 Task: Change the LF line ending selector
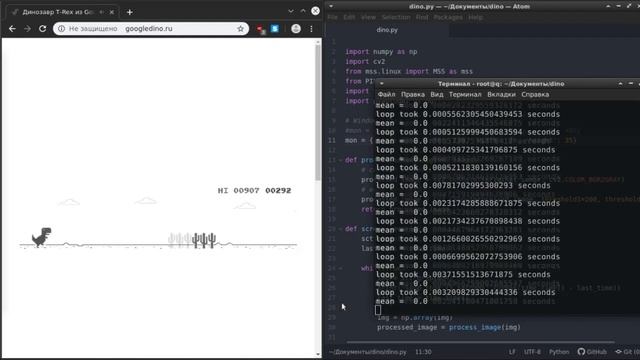pyautogui.click(x=512, y=352)
